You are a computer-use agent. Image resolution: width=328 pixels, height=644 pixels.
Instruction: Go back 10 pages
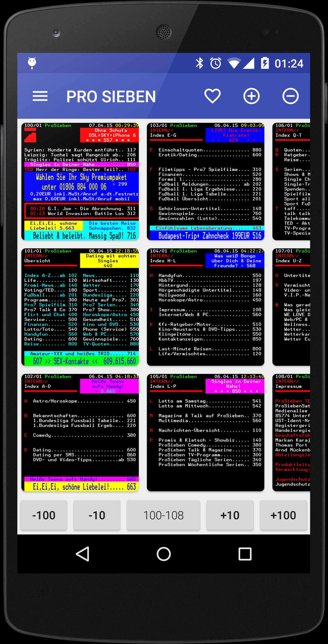tap(97, 515)
